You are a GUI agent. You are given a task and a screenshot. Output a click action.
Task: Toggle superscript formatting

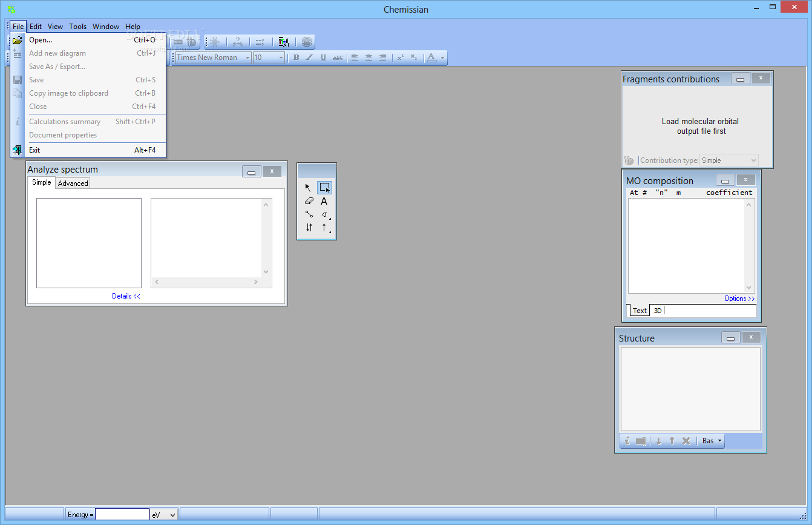tap(400, 58)
